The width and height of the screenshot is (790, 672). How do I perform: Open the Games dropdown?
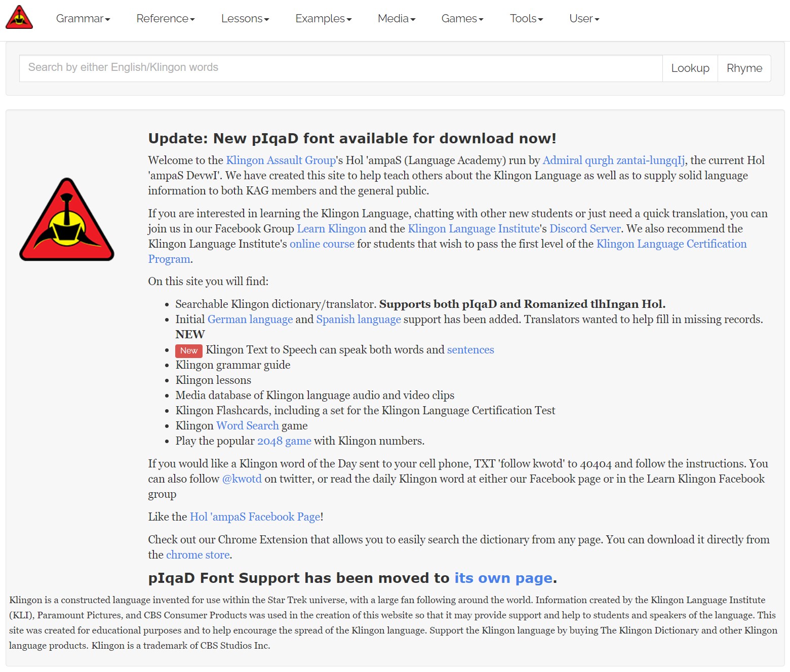coord(462,19)
